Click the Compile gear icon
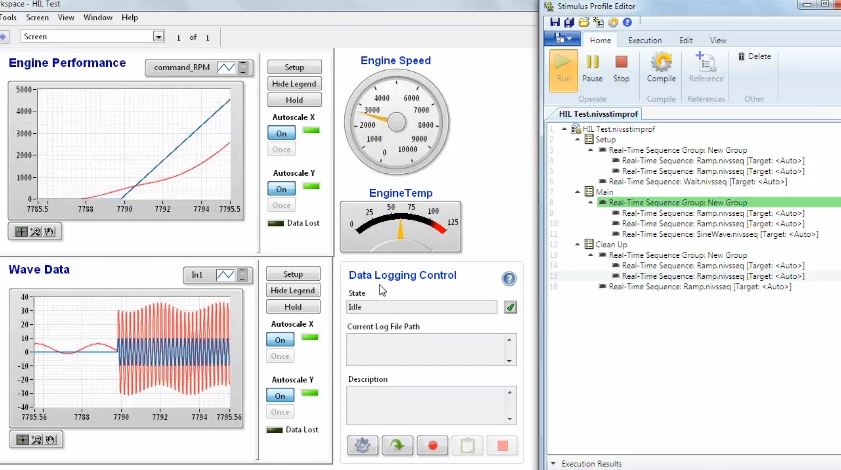This screenshot has width=841, height=470. pos(661,63)
